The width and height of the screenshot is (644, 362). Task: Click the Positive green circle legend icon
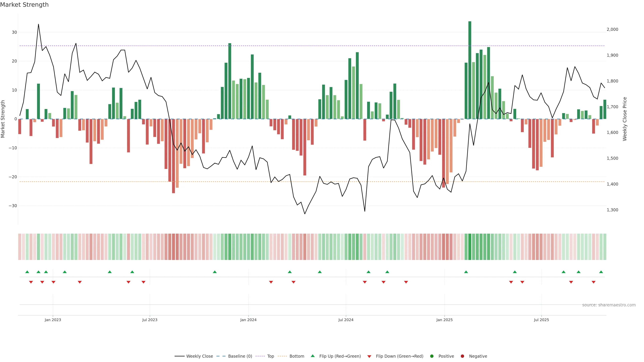click(432, 356)
